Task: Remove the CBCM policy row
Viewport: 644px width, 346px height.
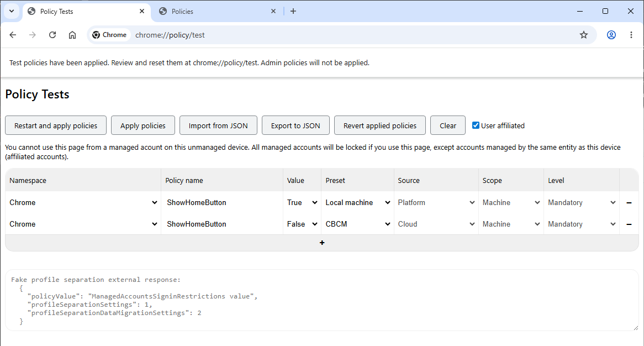Action: 629,224
